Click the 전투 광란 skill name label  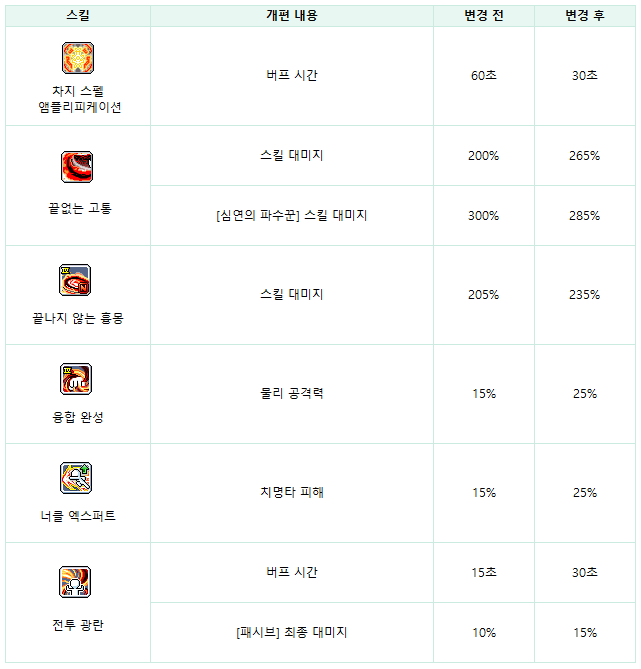tap(78, 625)
